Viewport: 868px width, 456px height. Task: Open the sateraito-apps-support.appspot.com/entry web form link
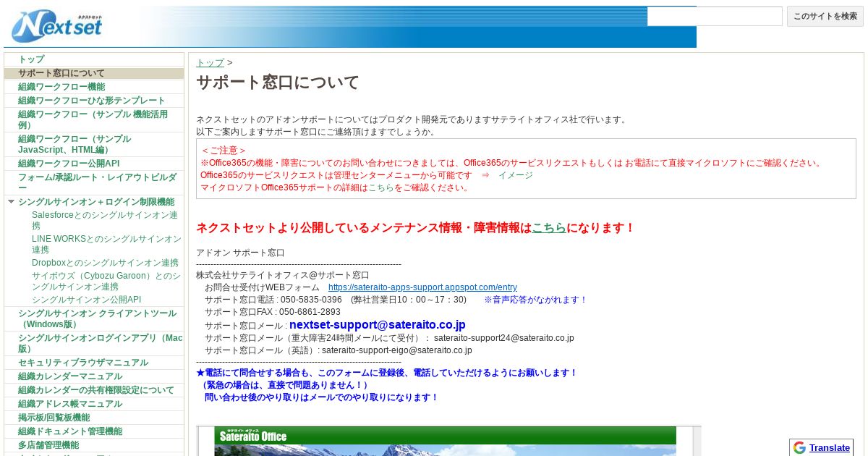tap(422, 287)
